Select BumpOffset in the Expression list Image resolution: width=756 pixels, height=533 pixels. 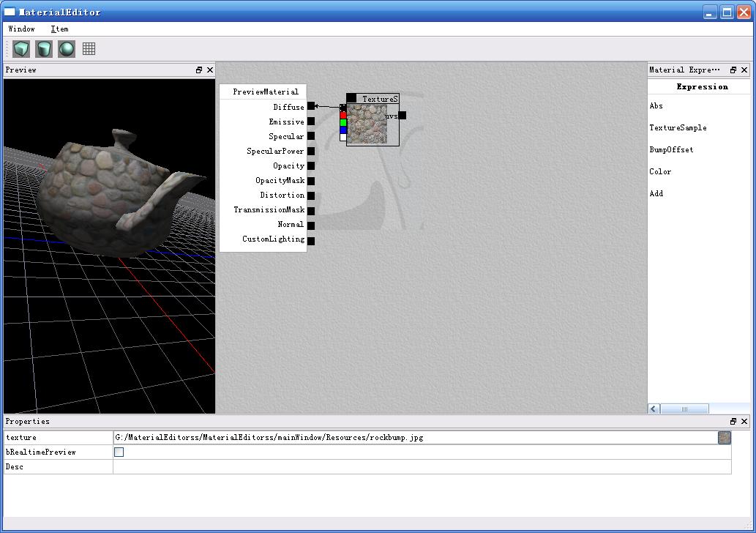click(671, 150)
